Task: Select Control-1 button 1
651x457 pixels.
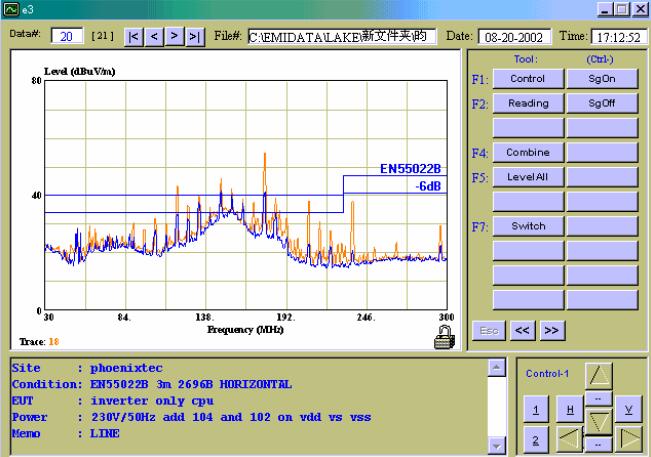Action: click(x=536, y=410)
